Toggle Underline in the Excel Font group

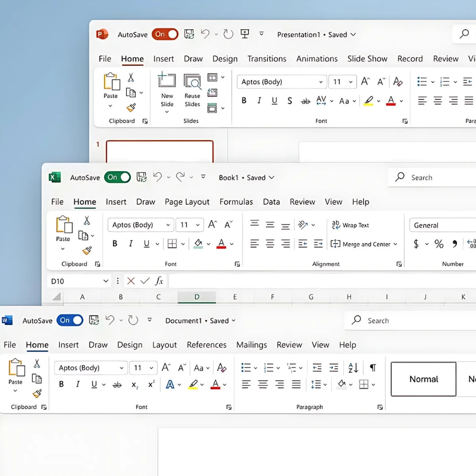146,243
